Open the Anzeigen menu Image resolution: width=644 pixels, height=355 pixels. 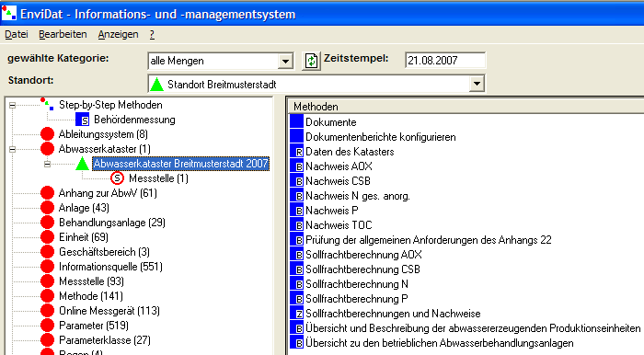(119, 34)
